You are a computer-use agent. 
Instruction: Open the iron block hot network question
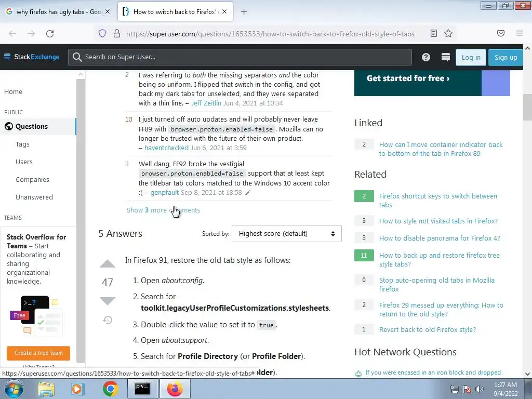(433, 373)
